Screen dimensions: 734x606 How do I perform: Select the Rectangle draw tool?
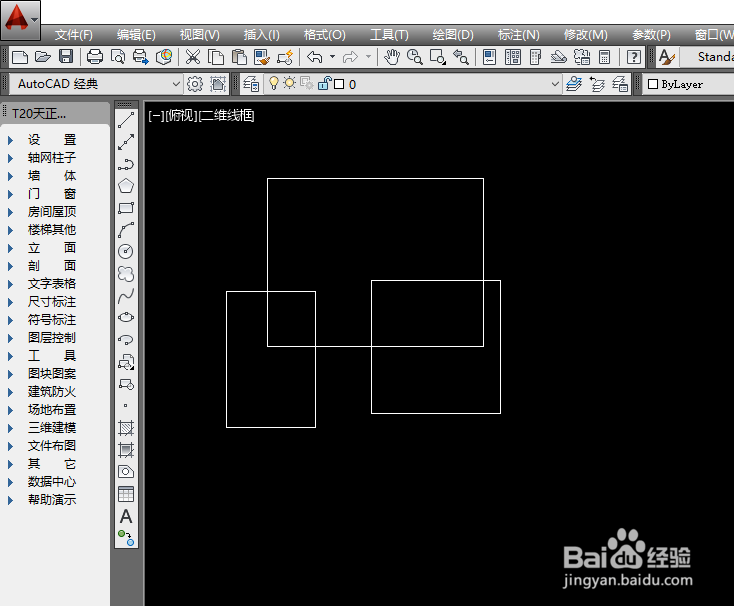coord(126,208)
